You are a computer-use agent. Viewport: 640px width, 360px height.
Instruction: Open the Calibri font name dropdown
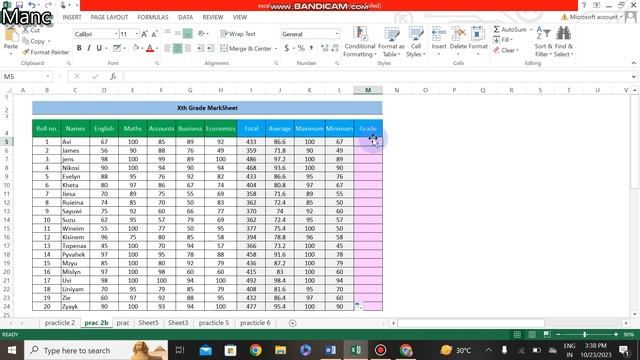pos(116,34)
